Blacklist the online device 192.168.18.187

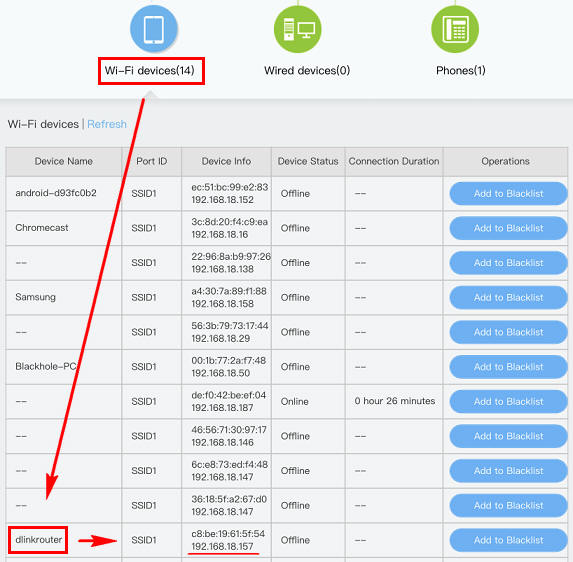508,401
